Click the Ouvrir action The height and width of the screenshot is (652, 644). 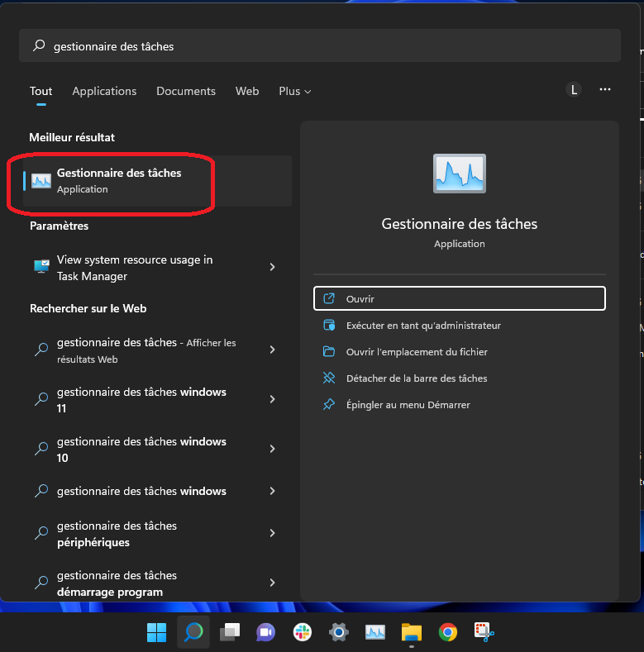[x=360, y=298]
